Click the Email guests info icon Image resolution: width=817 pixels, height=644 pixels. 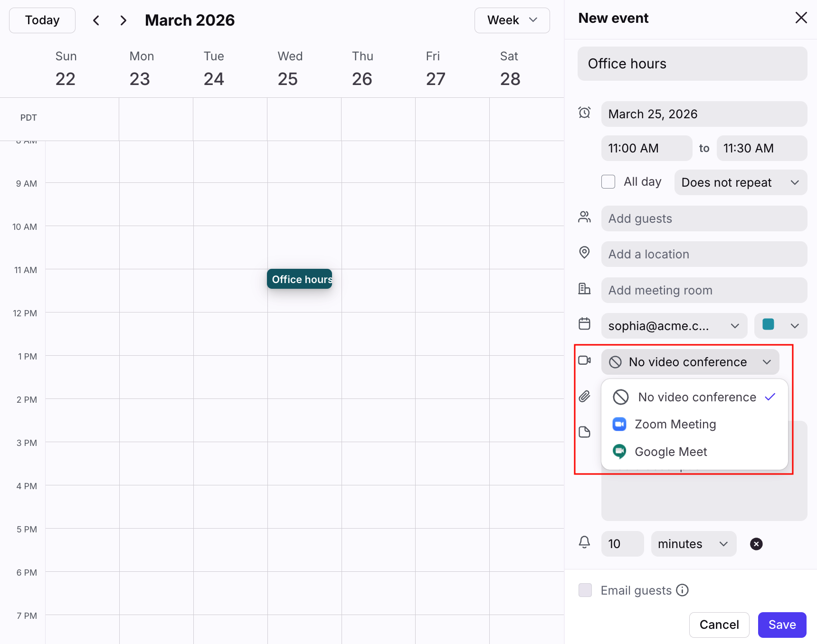[x=682, y=590]
